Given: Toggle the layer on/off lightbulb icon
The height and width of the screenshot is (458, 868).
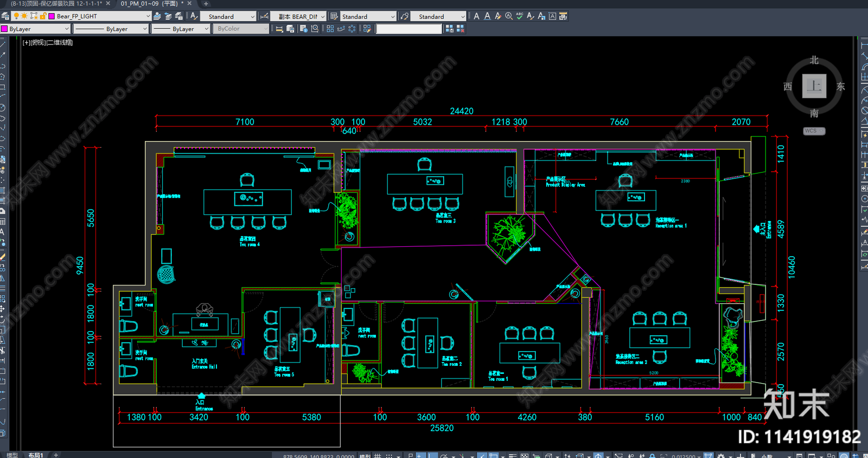Looking at the screenshot, I should pos(16,16).
